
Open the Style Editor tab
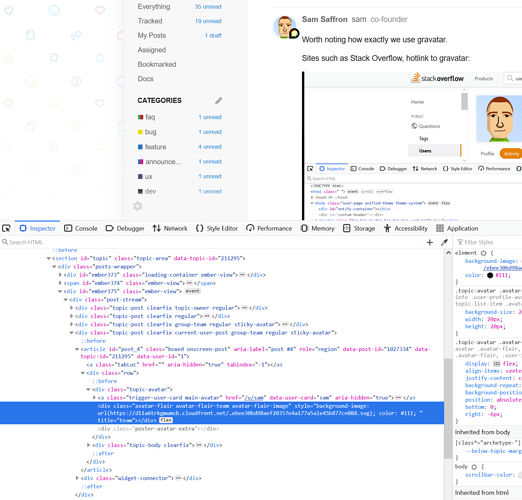click(x=217, y=228)
